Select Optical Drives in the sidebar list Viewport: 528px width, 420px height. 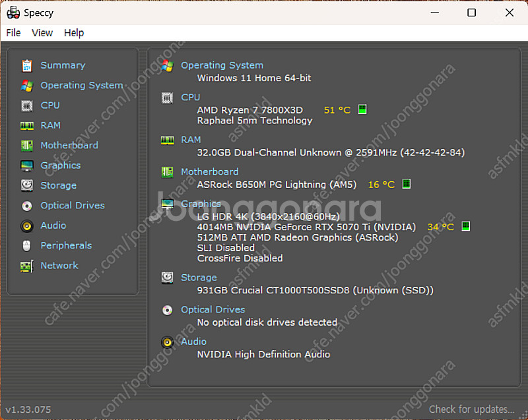(73, 206)
